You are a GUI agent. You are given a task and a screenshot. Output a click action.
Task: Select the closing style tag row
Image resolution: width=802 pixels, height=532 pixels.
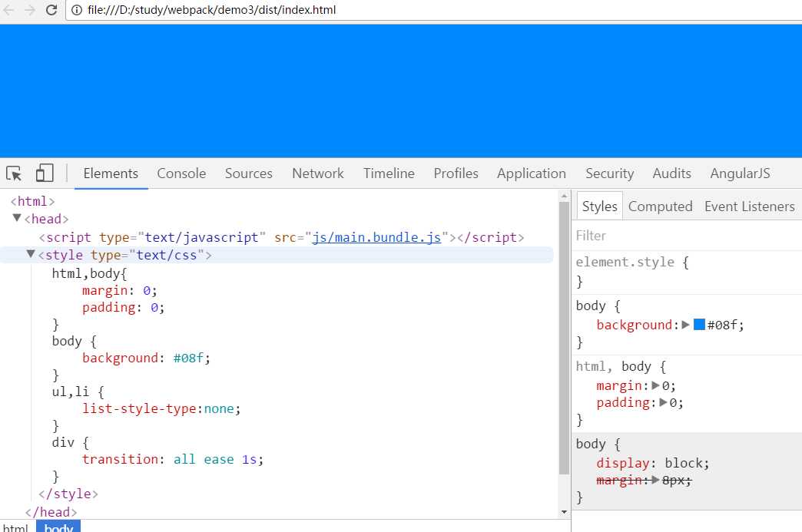pos(68,494)
